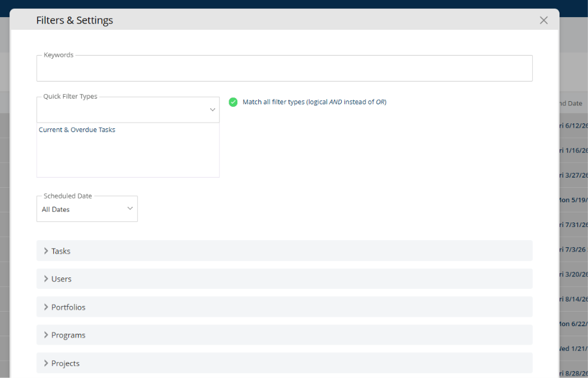Open the Quick Filter Types dropdown
This screenshot has width=588, height=378.
pyautogui.click(x=128, y=110)
